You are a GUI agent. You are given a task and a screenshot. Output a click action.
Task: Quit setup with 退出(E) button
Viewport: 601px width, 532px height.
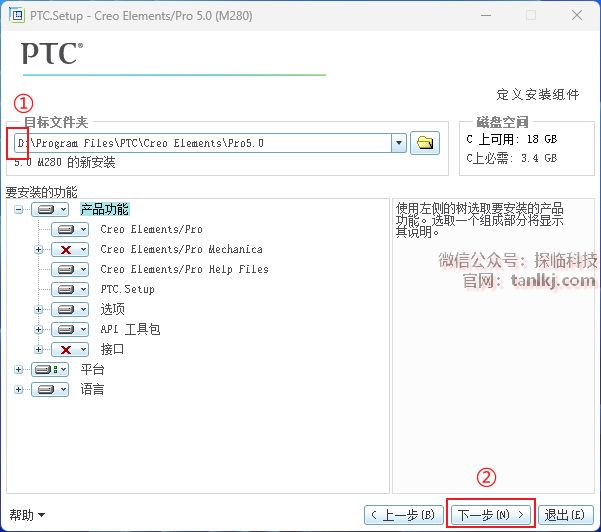click(565, 515)
